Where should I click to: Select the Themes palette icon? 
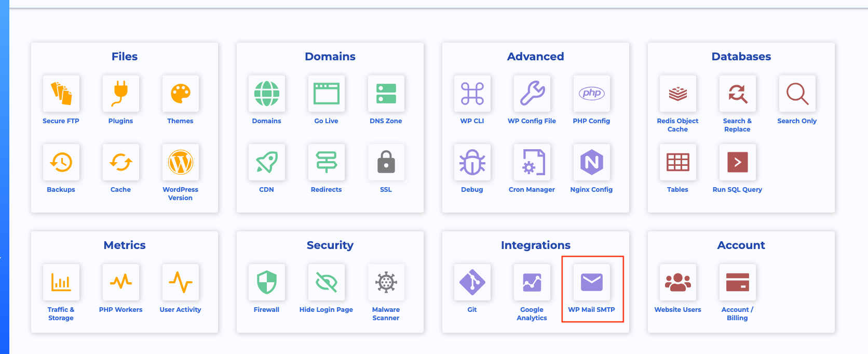(181, 94)
